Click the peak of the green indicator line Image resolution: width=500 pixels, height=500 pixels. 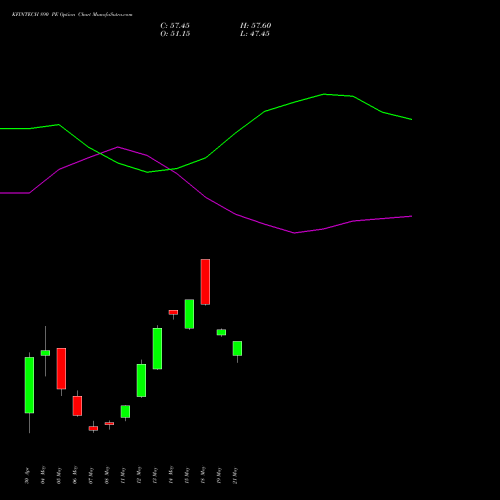click(x=324, y=94)
